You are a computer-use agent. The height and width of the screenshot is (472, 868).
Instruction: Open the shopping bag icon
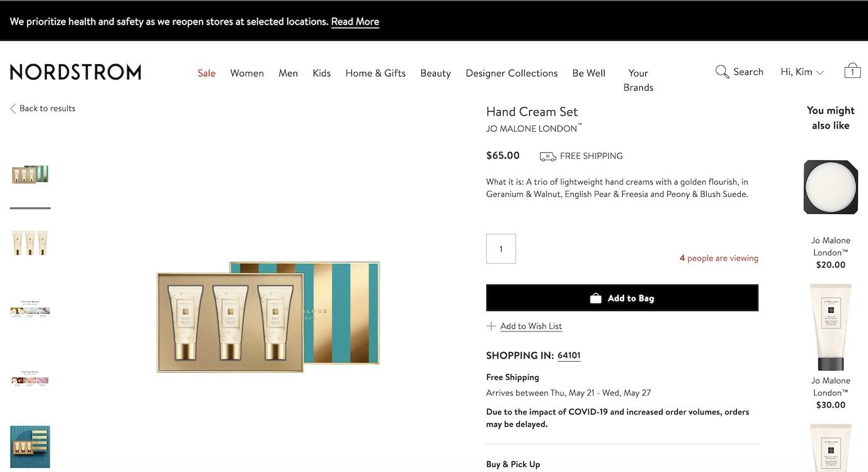[x=852, y=70]
